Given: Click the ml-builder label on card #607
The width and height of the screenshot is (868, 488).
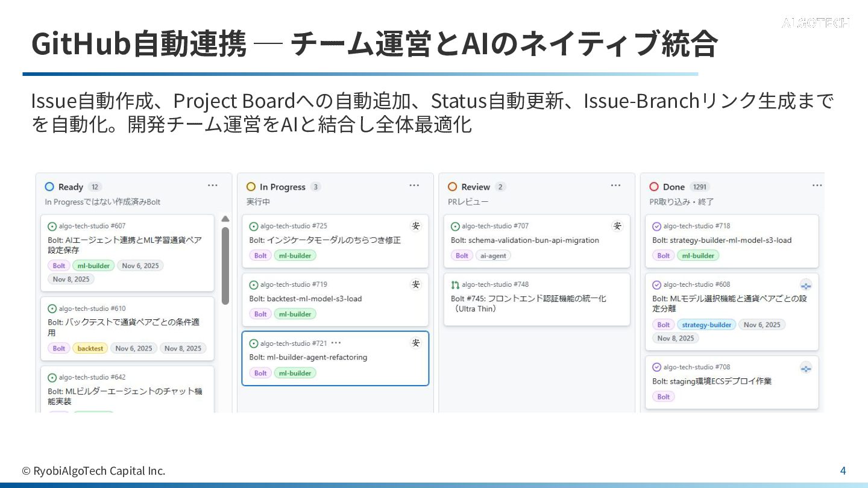Looking at the screenshot, I should pos(93,266).
